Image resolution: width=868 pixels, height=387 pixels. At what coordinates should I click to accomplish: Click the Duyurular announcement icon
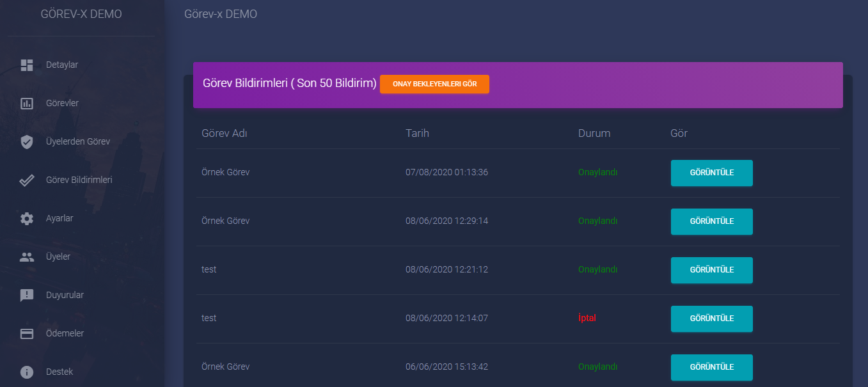[27, 296]
